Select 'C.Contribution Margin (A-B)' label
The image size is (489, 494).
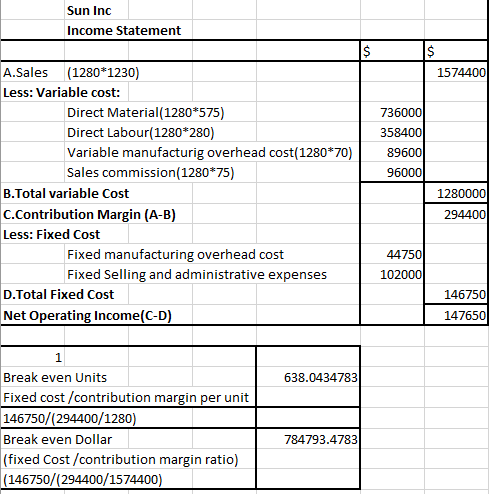point(89,215)
